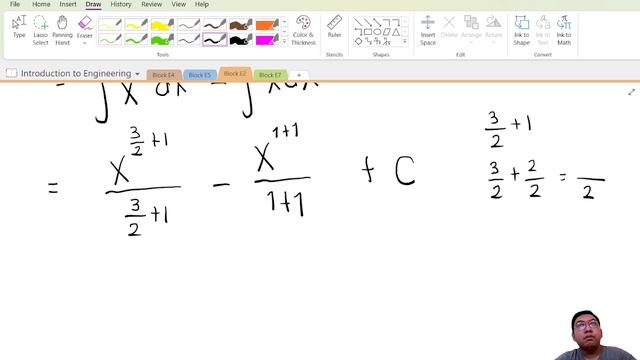Select the green highlighter
This screenshot has width=640, height=360.
click(162, 40)
